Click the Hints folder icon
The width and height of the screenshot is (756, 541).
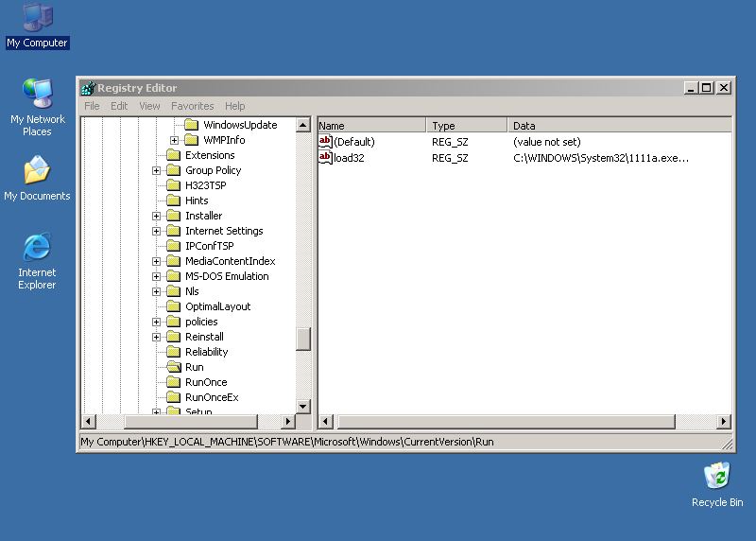point(174,201)
